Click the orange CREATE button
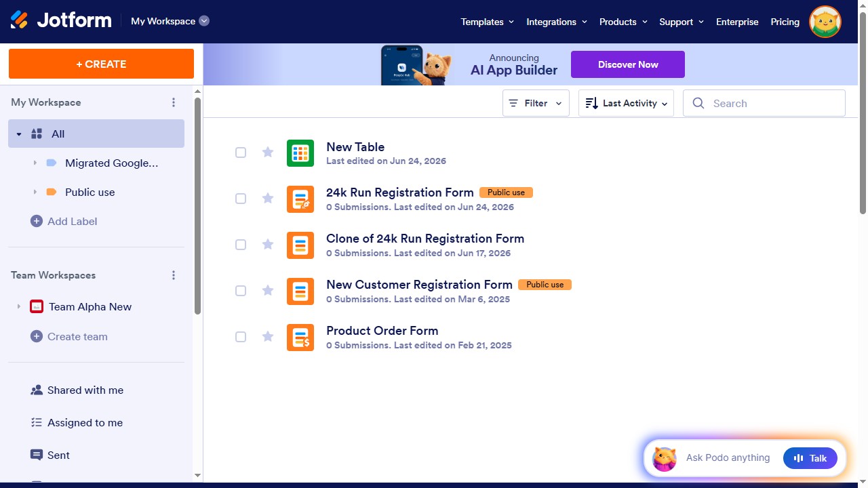Viewport: 868px width, 488px height. click(x=101, y=64)
